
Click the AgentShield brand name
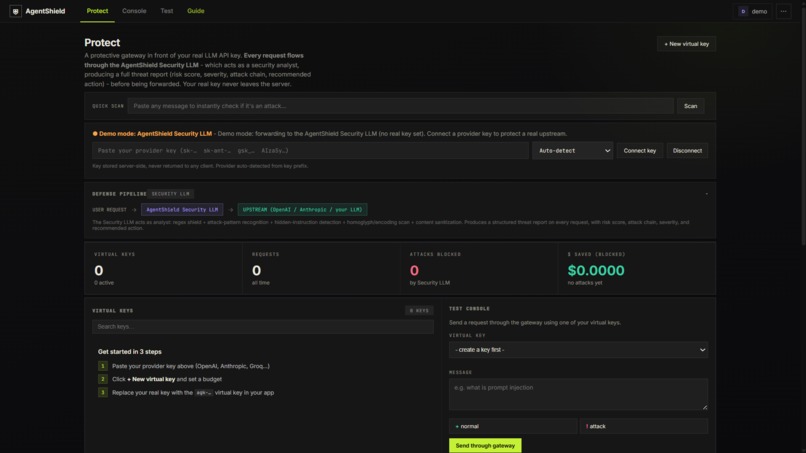pyautogui.click(x=45, y=11)
